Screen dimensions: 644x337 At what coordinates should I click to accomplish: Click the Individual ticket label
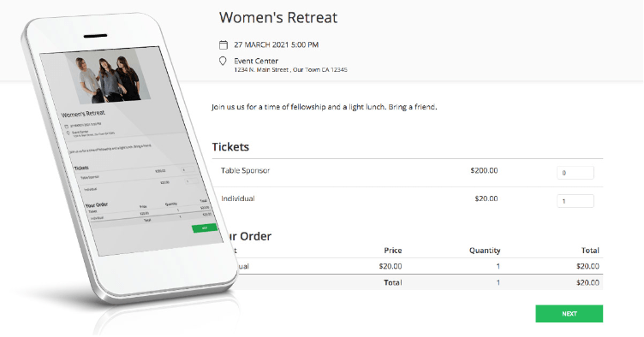[x=238, y=198]
